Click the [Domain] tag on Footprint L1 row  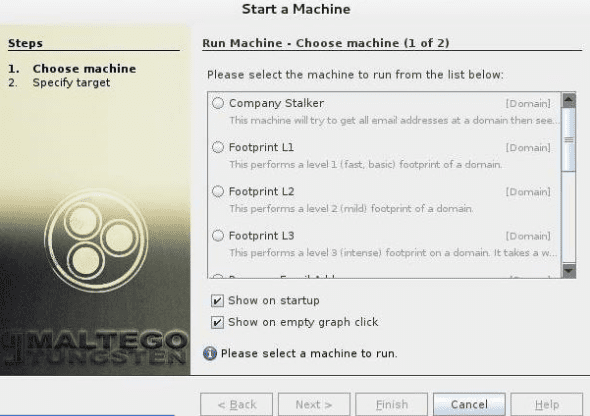[x=528, y=147]
